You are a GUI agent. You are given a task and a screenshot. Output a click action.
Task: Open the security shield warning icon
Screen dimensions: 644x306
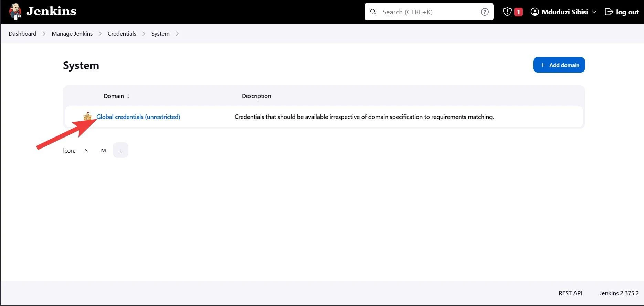[507, 12]
